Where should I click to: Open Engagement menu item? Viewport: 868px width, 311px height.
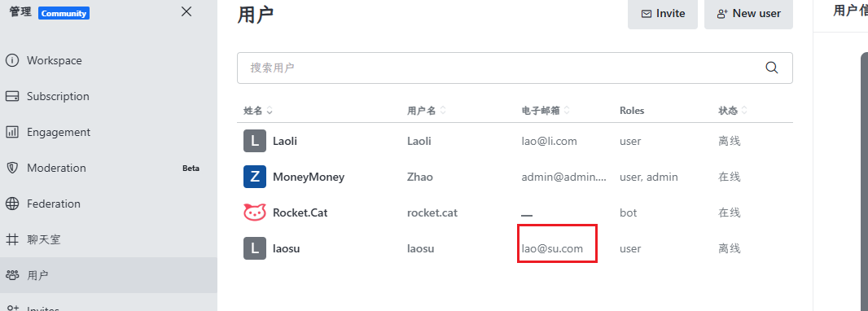coord(108,132)
